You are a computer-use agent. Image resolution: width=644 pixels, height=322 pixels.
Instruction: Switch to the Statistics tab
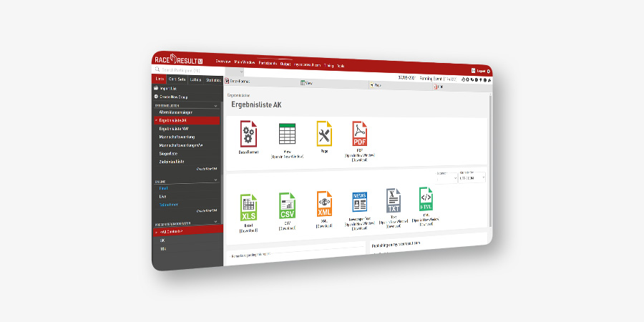point(213,80)
